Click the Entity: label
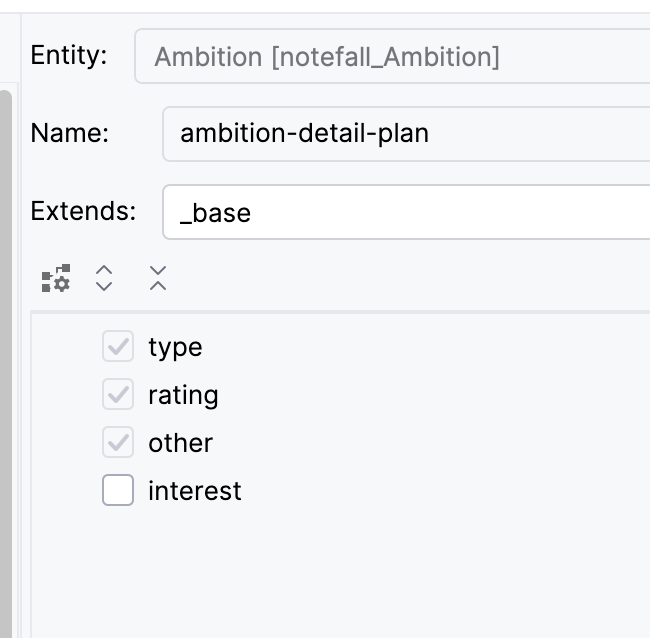Viewport: 650px width, 638px height. tap(69, 55)
